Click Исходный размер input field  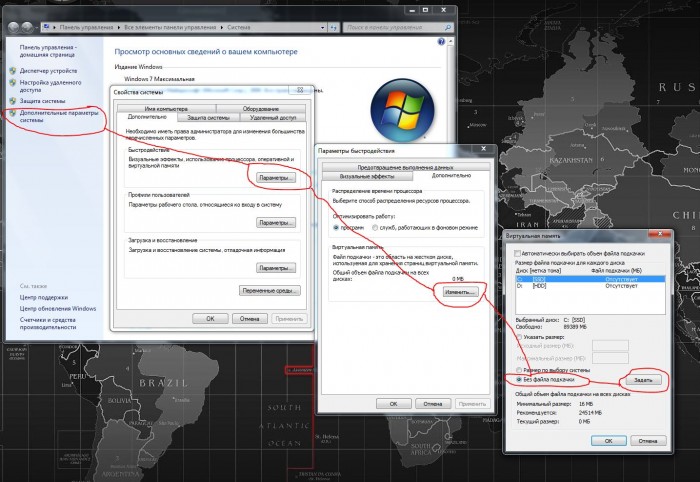point(610,346)
